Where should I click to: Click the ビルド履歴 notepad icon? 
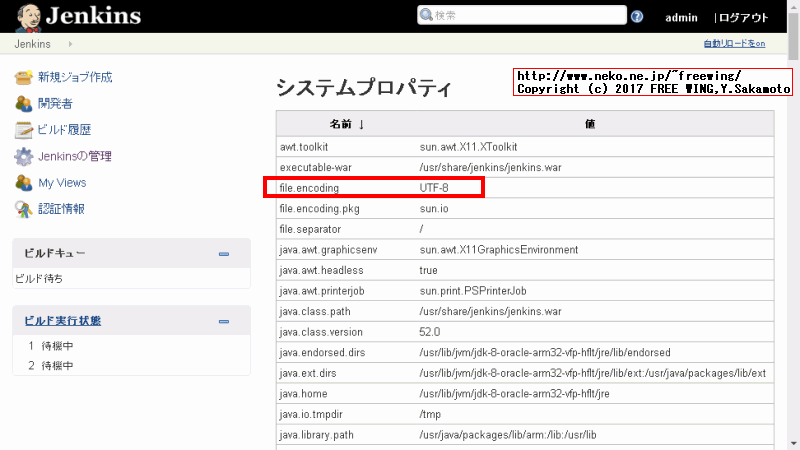coord(23,130)
